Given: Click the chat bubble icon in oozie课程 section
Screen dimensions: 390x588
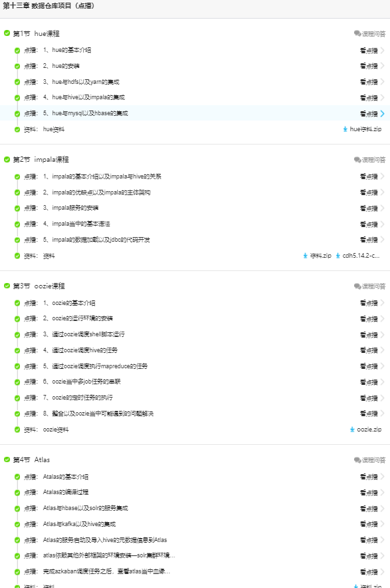Looking at the screenshot, I should point(357,286).
